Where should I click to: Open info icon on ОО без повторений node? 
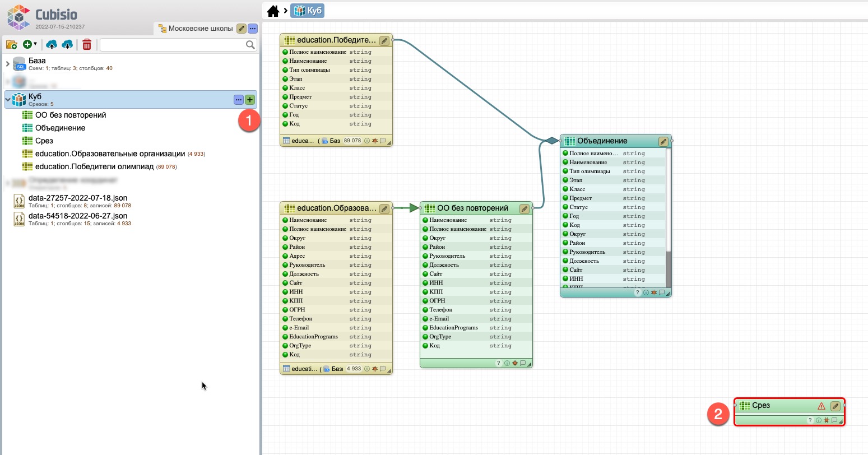pos(507,363)
